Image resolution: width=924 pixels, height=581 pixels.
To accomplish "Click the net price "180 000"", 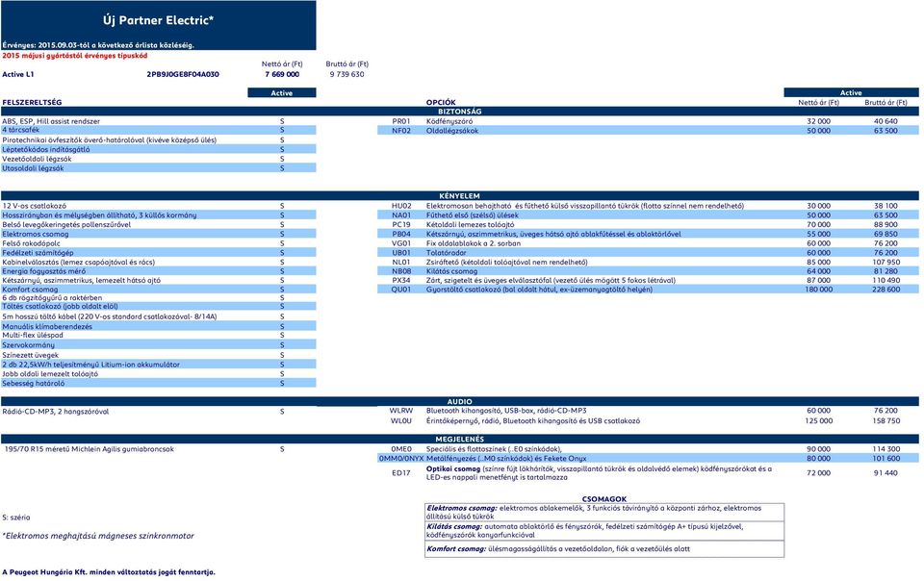I will pos(818,290).
